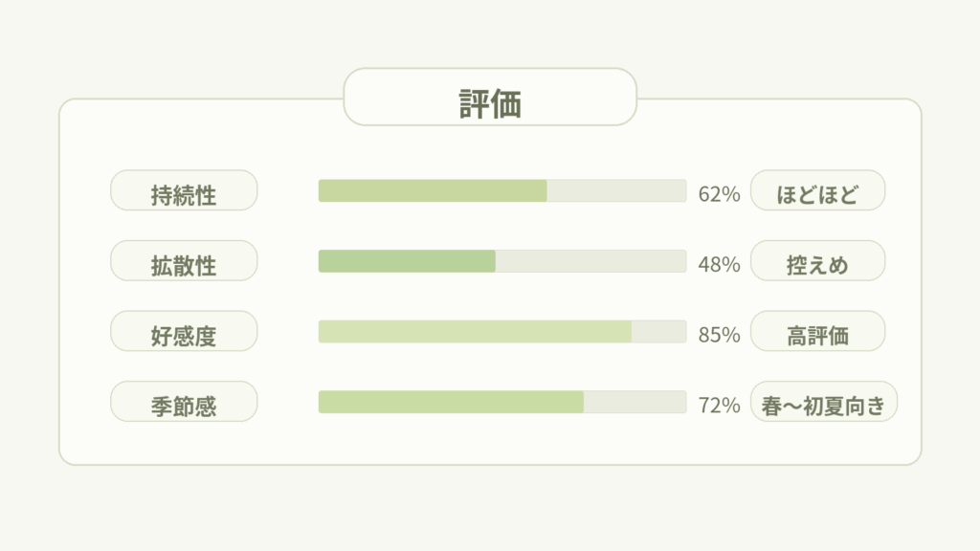Select the 拡散性 label pill
980x551 pixels.
point(184,261)
